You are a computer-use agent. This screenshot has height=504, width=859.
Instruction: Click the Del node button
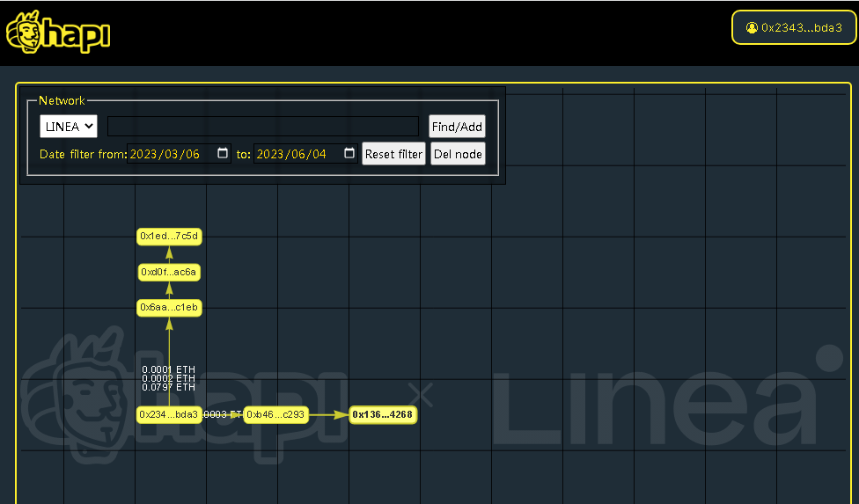coord(458,154)
